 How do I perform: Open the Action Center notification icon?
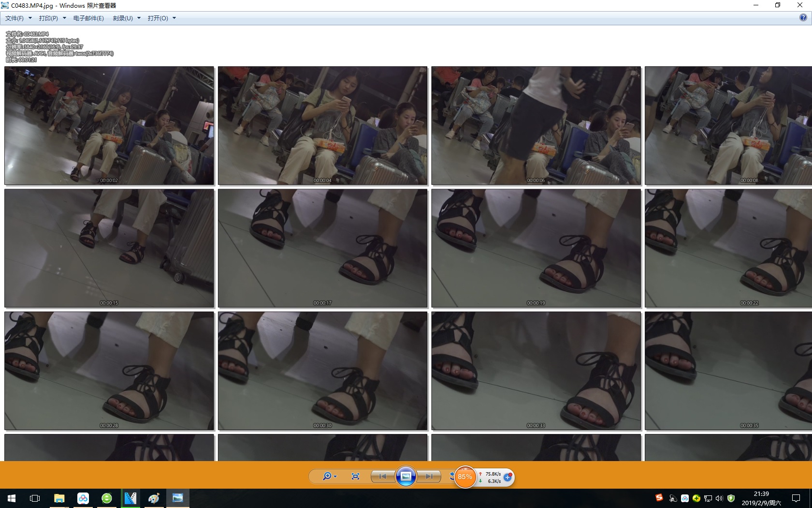(796, 498)
